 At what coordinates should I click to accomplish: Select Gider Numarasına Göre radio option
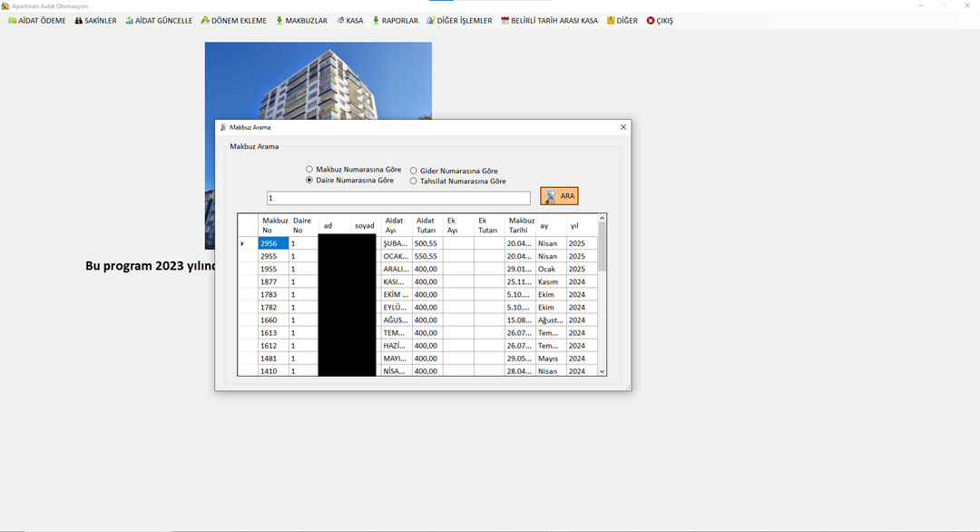[414, 171]
